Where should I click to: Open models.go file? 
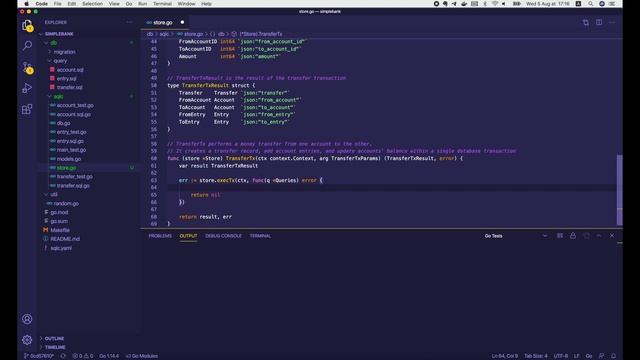[x=88, y=159]
